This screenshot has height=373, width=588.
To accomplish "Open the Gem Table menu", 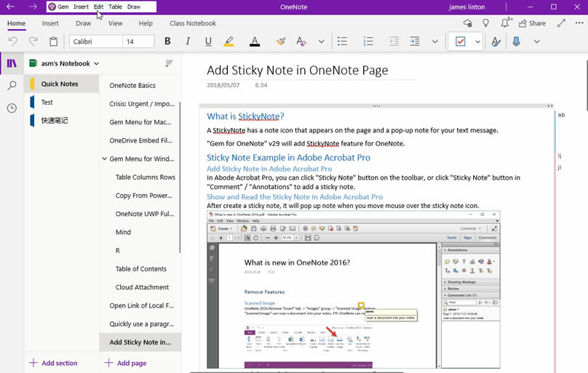I will 115,7.
